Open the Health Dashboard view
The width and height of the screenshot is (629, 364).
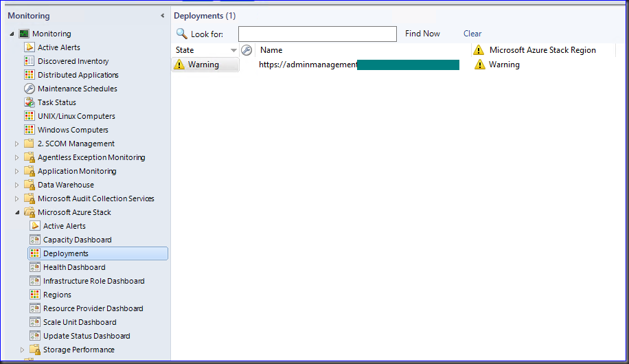point(74,267)
